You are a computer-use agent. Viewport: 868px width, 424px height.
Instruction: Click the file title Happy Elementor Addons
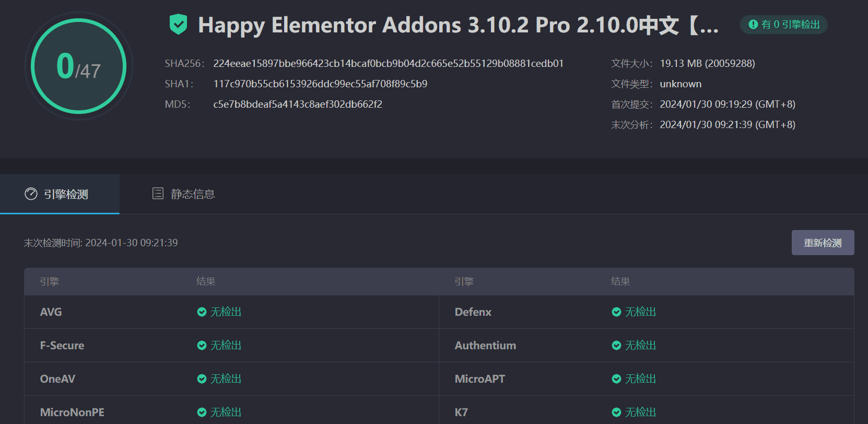tap(458, 25)
